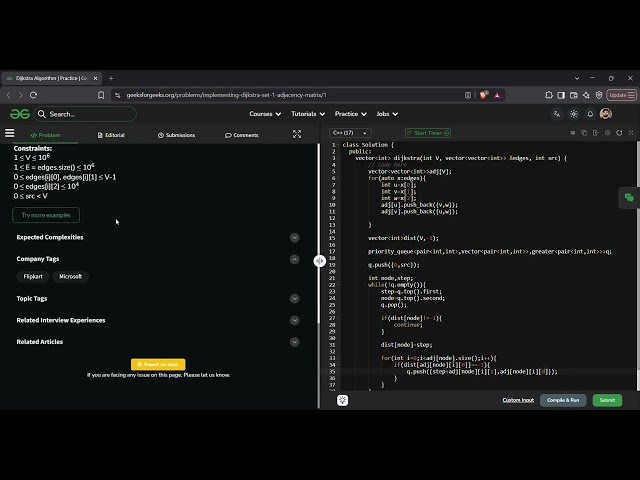Viewport: 640px width, 480px height.
Task: Submit the solution
Action: click(x=607, y=400)
